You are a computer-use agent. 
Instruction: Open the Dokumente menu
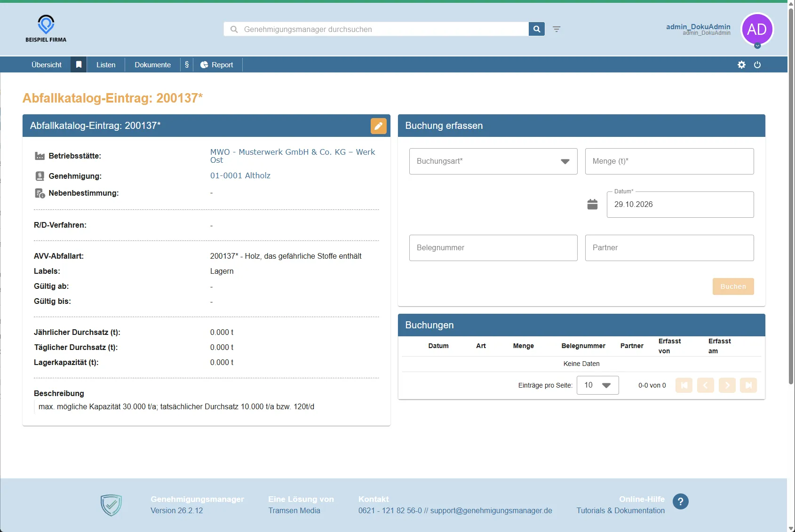(153, 64)
